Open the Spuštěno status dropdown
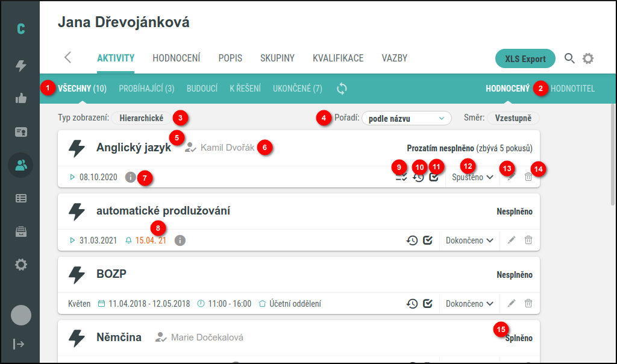Screen dimensions: 617x364 (x=472, y=178)
